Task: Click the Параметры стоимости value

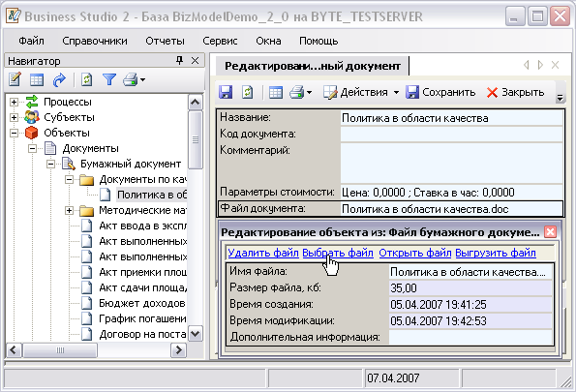Action: click(x=451, y=193)
